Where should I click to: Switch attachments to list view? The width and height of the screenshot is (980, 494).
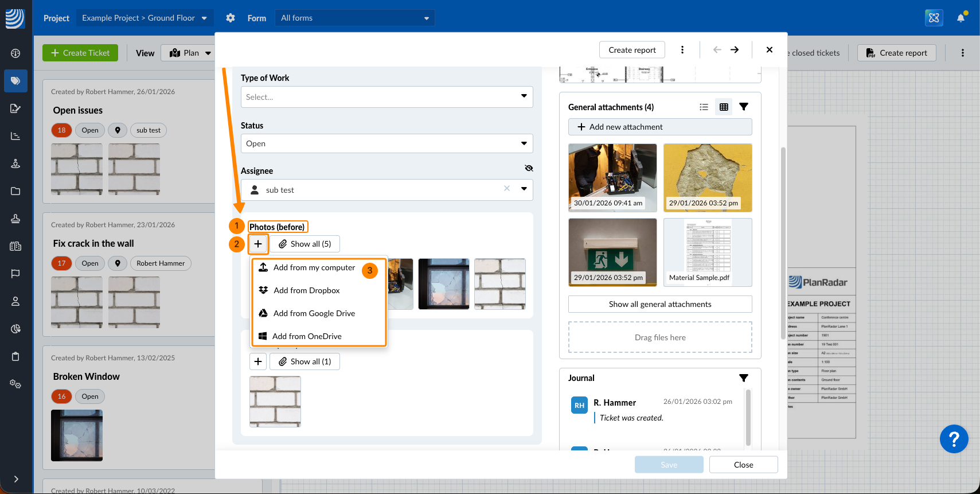coord(704,107)
